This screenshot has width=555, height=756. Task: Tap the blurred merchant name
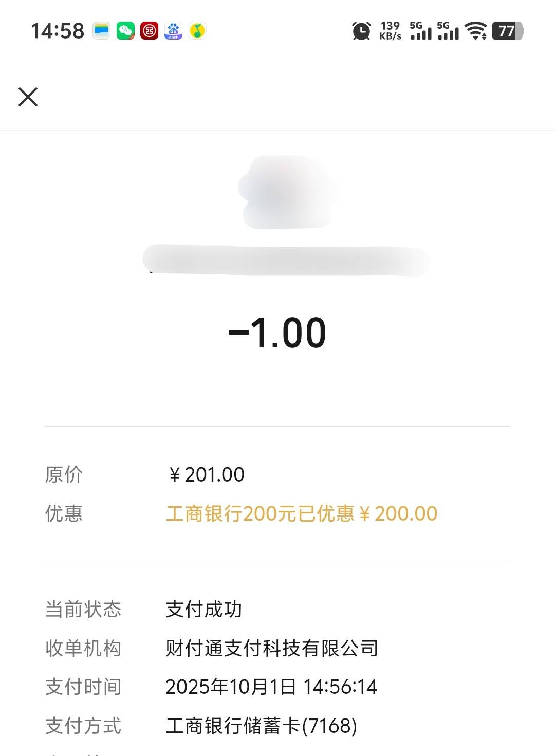pyautogui.click(x=286, y=261)
